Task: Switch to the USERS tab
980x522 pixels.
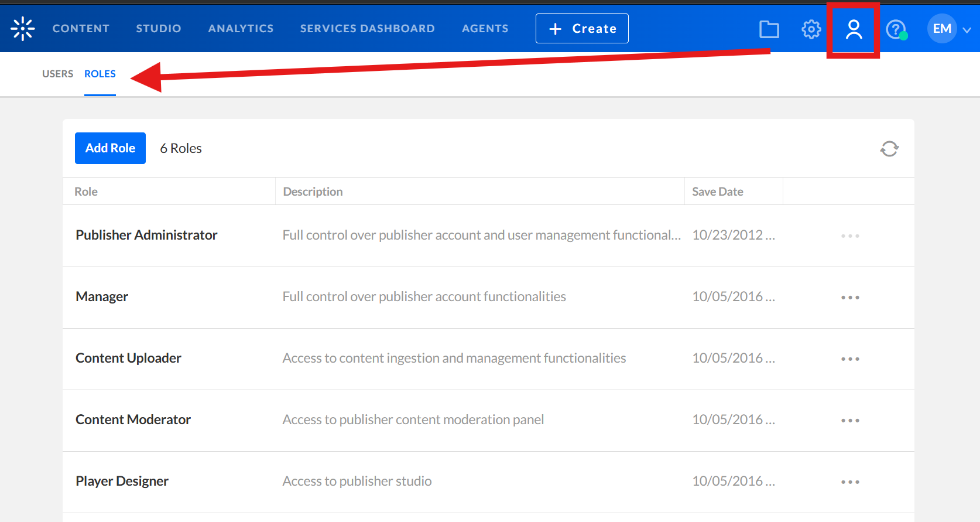Action: point(57,74)
